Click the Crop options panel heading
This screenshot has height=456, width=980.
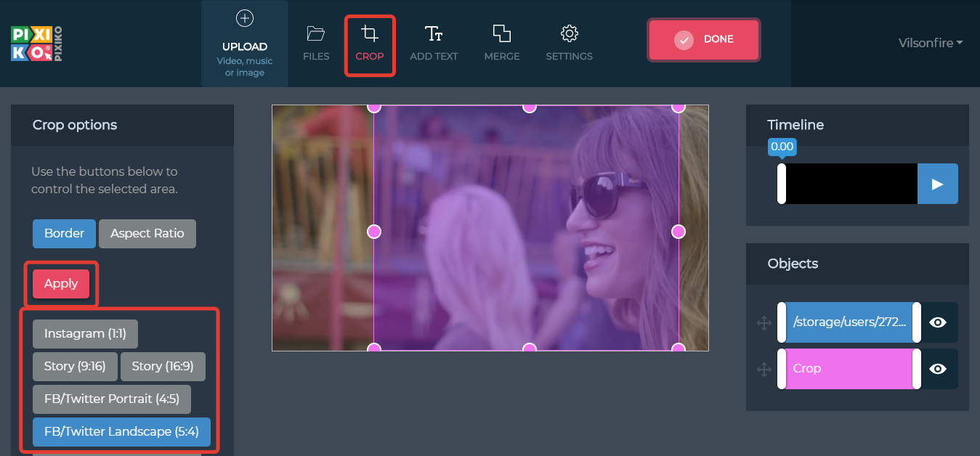(75, 125)
